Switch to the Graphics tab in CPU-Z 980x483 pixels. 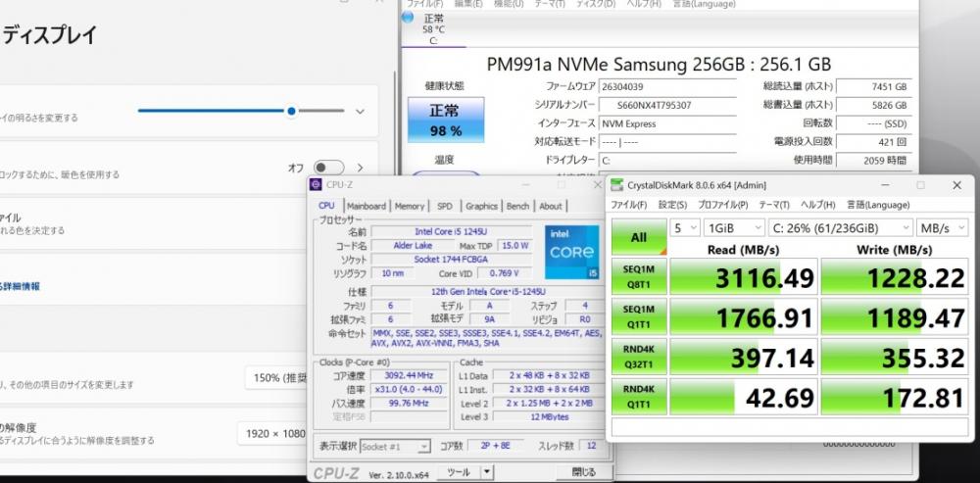481,206
